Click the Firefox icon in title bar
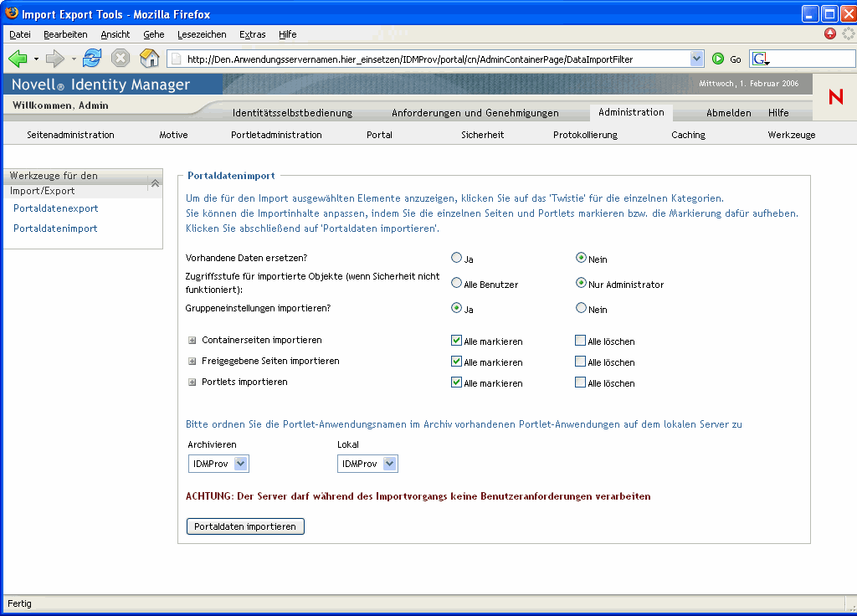Viewport: 857px width, 616px height. pyautogui.click(x=12, y=13)
